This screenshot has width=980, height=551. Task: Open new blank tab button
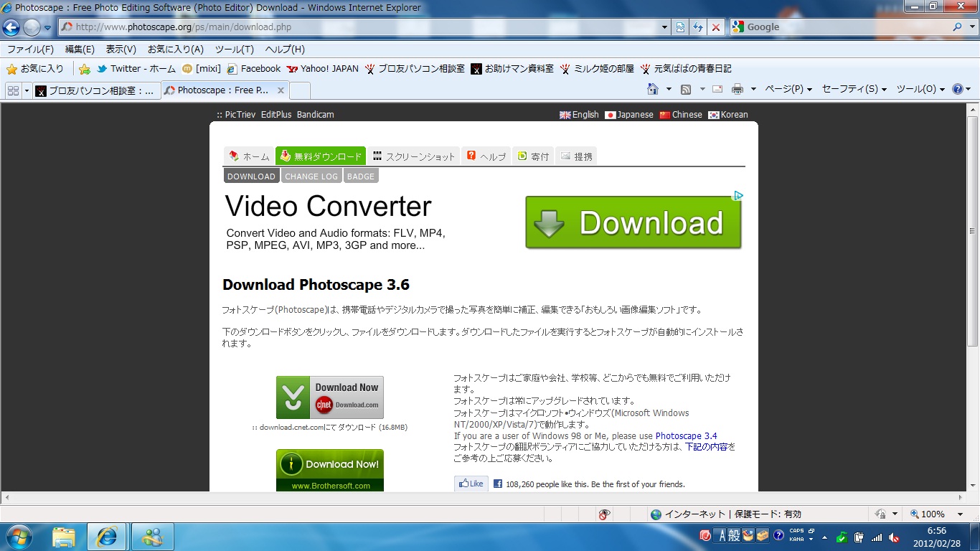pyautogui.click(x=300, y=90)
